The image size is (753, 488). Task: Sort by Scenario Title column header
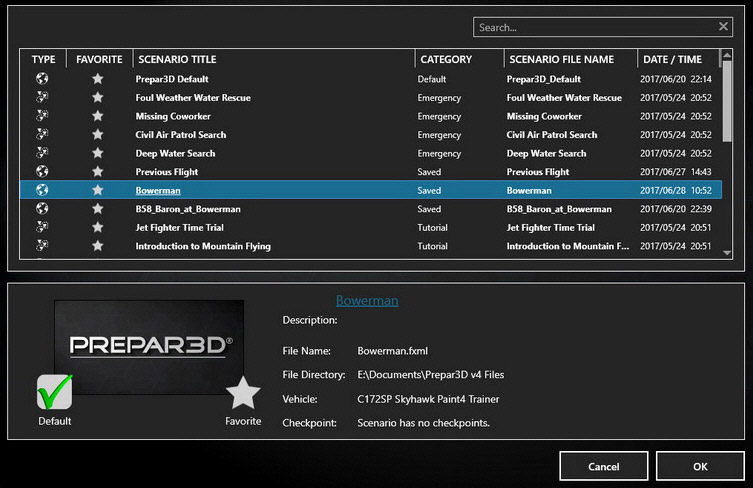click(x=177, y=60)
